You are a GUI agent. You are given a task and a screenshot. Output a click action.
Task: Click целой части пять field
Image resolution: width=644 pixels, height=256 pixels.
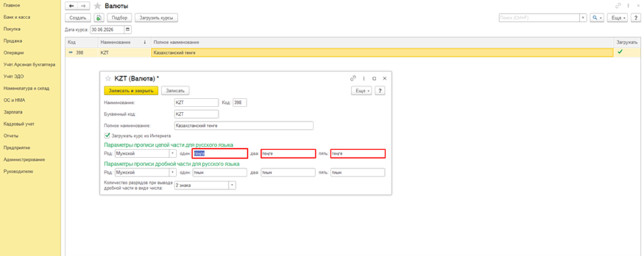pos(358,153)
